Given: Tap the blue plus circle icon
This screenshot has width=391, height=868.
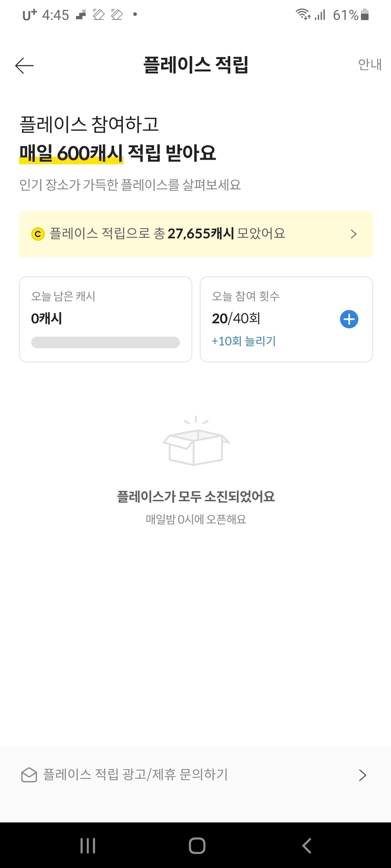Looking at the screenshot, I should [x=349, y=319].
